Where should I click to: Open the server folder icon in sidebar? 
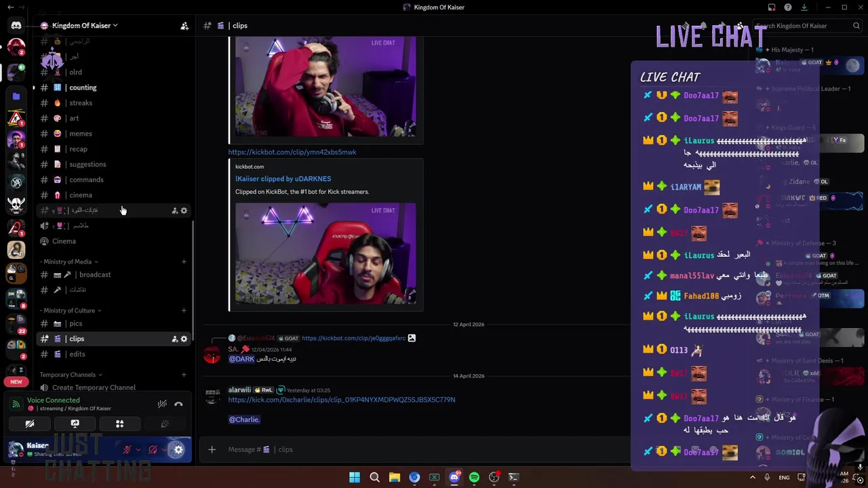coord(16,96)
